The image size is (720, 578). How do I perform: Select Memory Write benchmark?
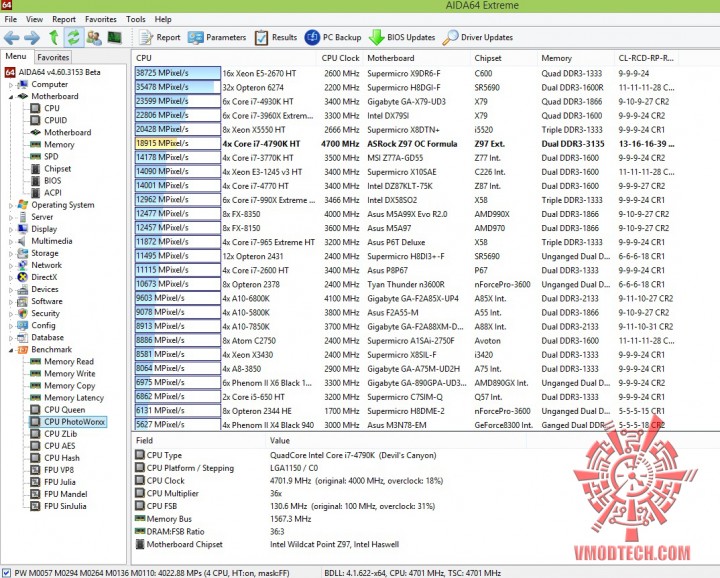coord(63,373)
